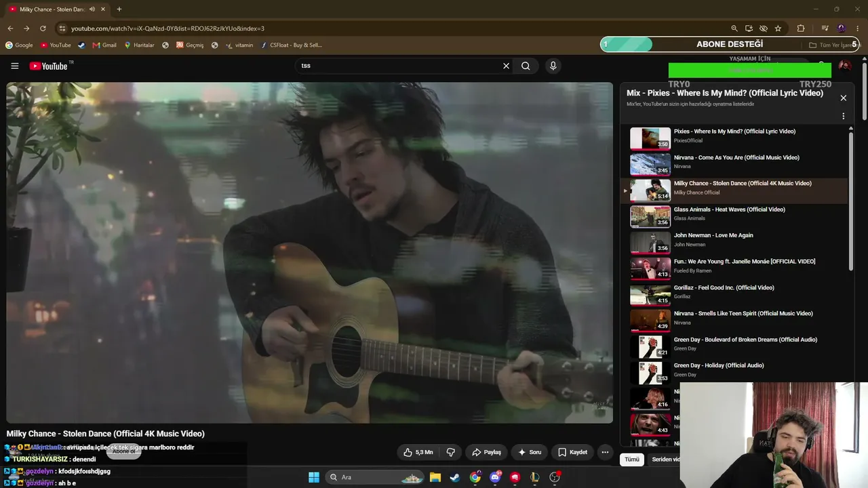868x488 pixels.
Task: Play Pixies - Where Is My Mind thumbnail
Action: [x=650, y=138]
